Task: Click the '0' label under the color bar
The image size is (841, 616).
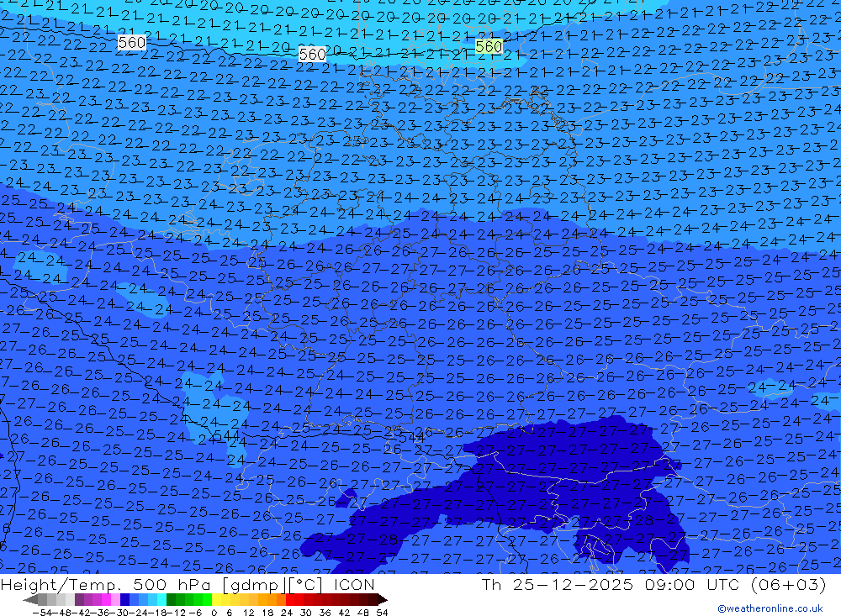Action: pos(214,613)
